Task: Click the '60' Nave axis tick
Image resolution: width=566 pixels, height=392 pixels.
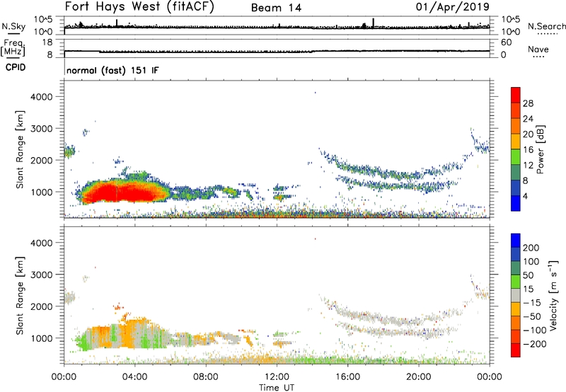Action: [506, 42]
